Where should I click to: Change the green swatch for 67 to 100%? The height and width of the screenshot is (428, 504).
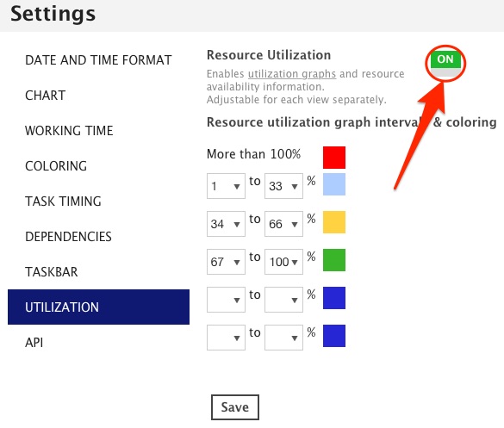click(x=334, y=260)
